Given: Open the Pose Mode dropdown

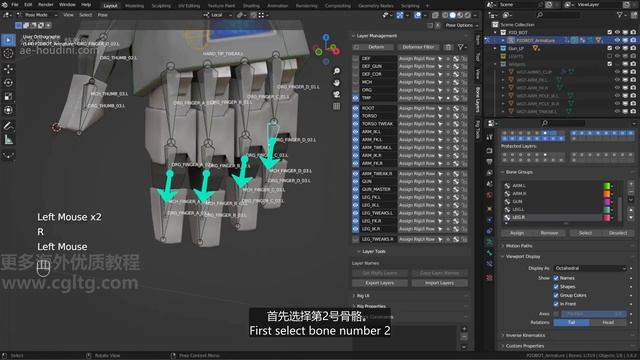Looking at the screenshot, I should (x=37, y=15).
